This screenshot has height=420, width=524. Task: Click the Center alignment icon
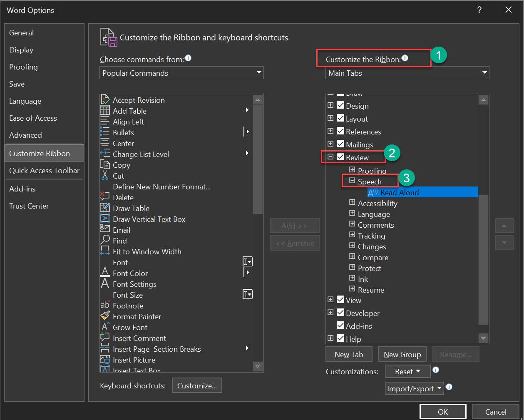tap(105, 143)
